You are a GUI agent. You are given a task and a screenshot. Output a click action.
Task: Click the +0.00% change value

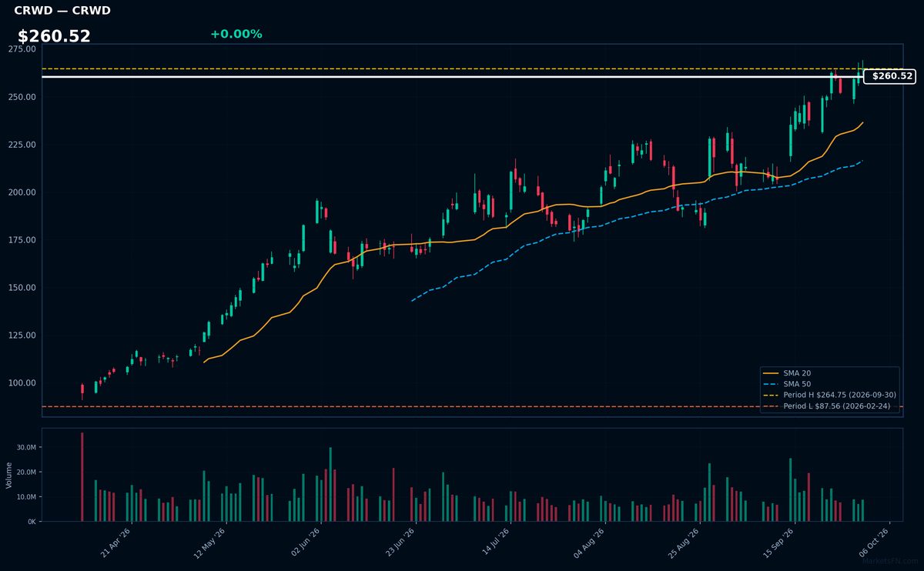(236, 34)
